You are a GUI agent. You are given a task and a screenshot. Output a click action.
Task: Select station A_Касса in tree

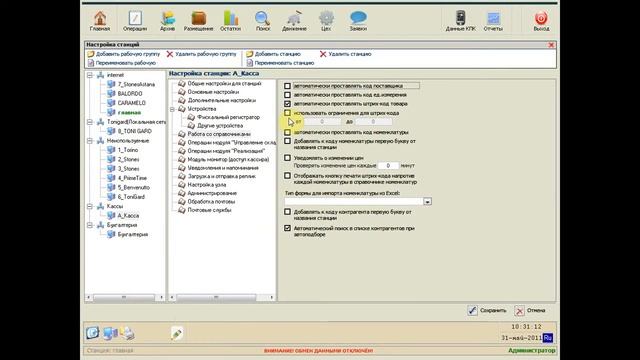(x=128, y=216)
